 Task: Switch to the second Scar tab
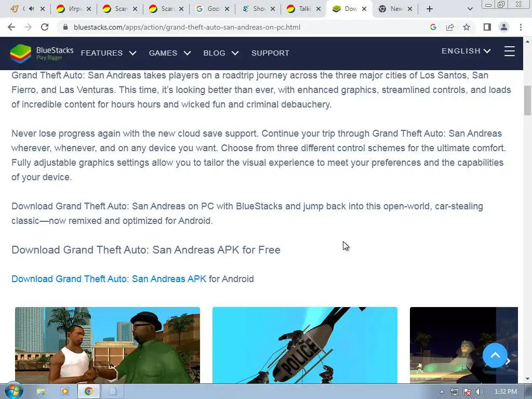point(167,9)
